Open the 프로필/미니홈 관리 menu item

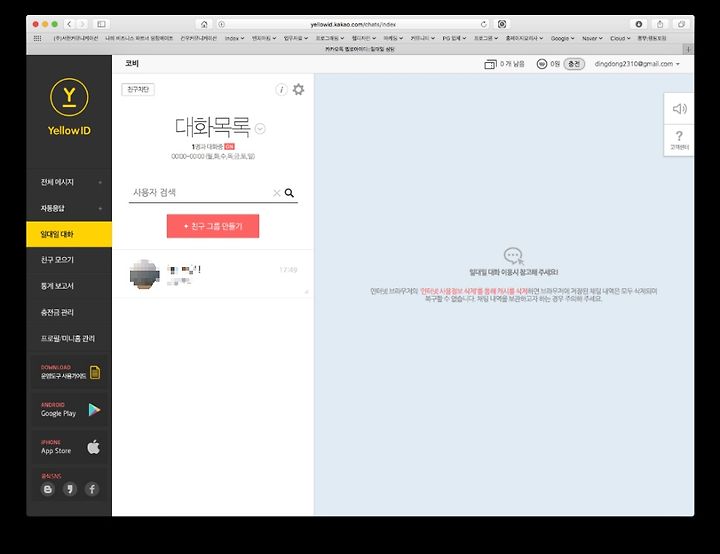point(69,339)
